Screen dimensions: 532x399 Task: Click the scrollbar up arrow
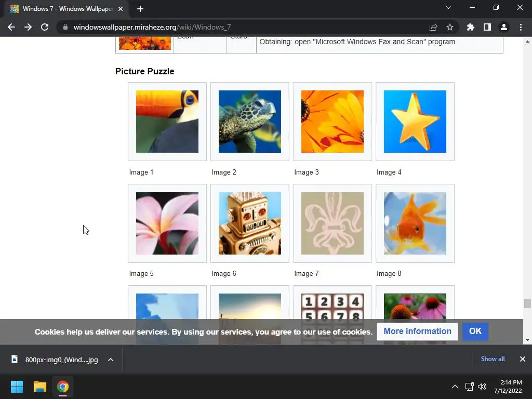click(x=527, y=42)
